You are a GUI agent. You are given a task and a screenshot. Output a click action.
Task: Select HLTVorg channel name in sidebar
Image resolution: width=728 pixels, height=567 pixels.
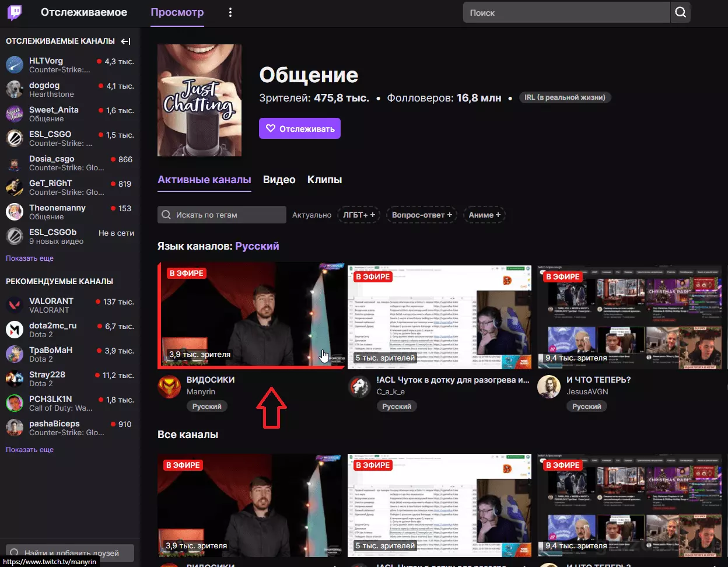point(46,61)
